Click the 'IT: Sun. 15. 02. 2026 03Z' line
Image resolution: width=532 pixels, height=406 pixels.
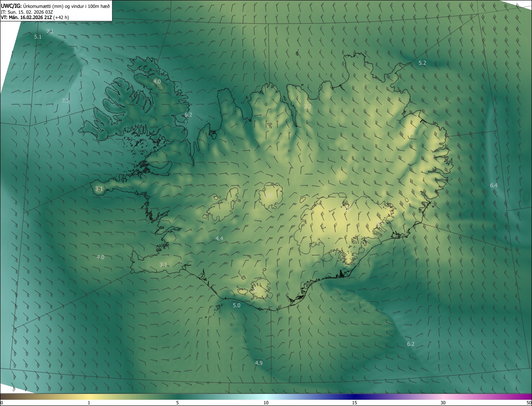[27, 12]
